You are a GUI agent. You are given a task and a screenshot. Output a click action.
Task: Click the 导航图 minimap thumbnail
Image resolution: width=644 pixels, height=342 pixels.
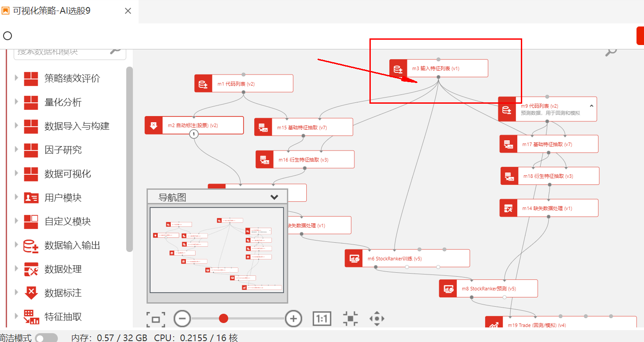(x=217, y=250)
